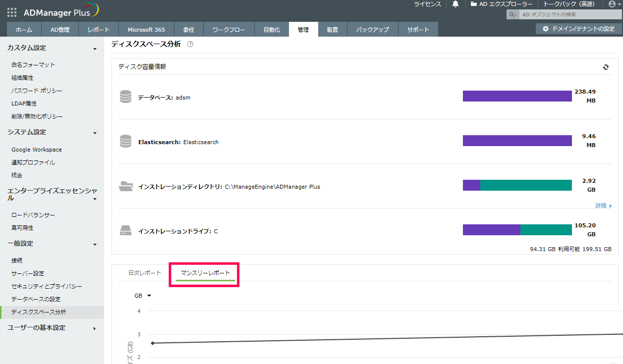The image size is (623, 364).
Task: Click the Elasticsearch usage bar
Action: pos(517,141)
